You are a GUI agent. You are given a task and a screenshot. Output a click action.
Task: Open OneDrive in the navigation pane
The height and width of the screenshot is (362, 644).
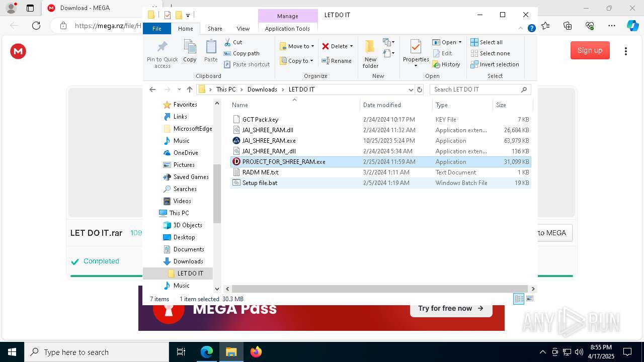(x=180, y=153)
